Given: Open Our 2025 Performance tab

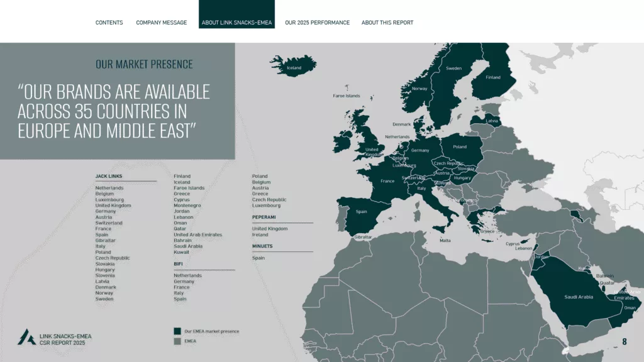Looking at the screenshot, I should pyautogui.click(x=317, y=23).
